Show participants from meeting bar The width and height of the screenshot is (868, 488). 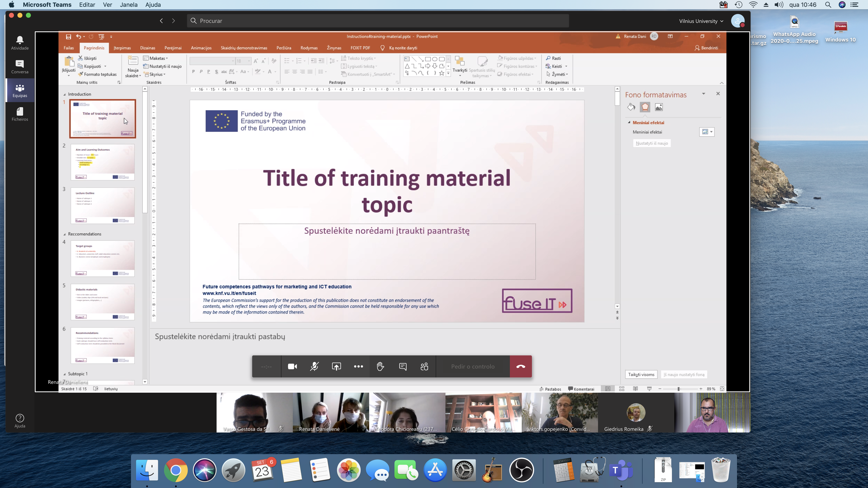[x=424, y=366]
